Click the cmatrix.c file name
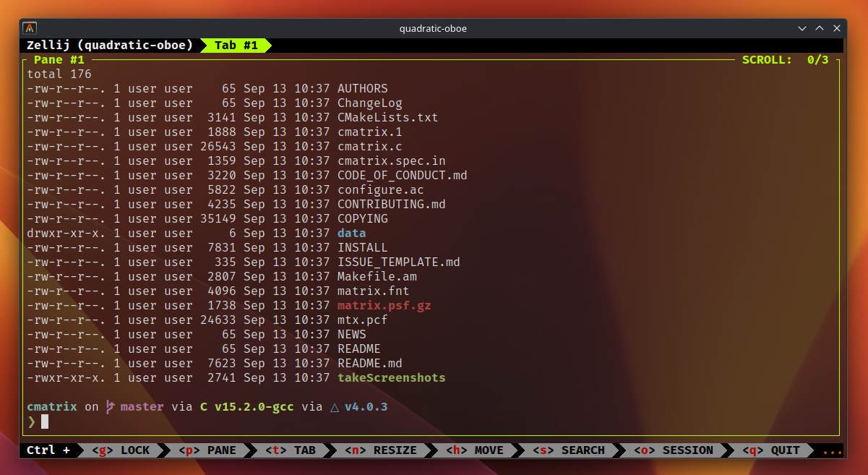868x475 pixels. point(370,147)
